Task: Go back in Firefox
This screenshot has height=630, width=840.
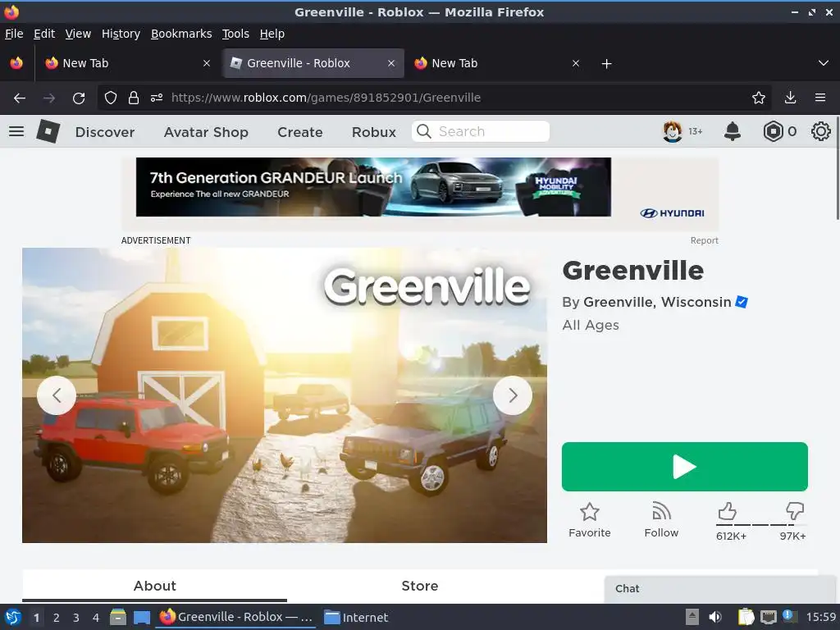Action: point(20,98)
